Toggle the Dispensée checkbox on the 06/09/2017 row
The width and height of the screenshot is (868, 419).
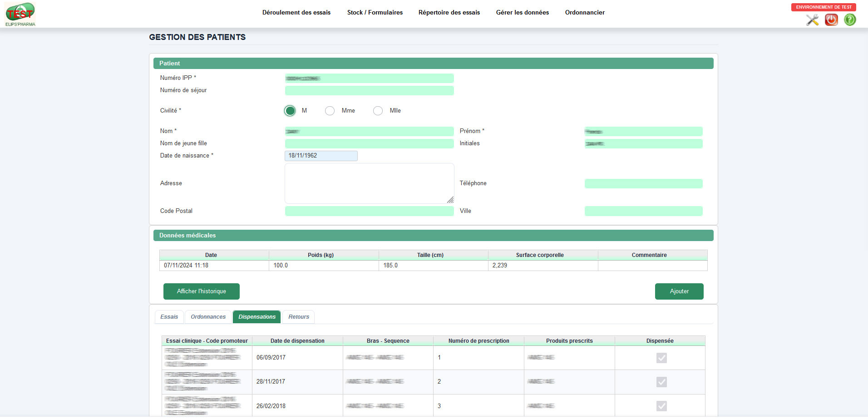click(x=661, y=358)
